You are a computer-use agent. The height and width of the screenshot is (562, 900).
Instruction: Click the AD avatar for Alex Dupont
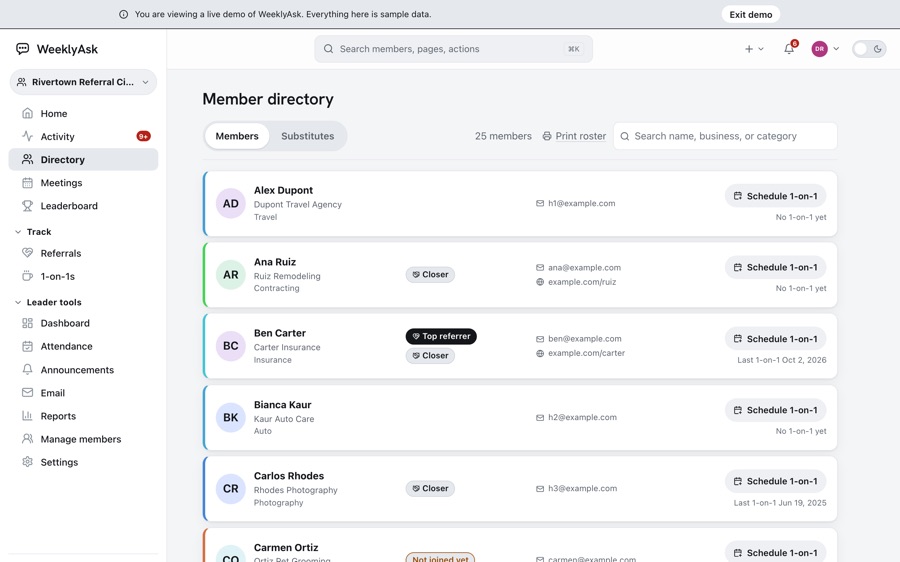pyautogui.click(x=231, y=203)
